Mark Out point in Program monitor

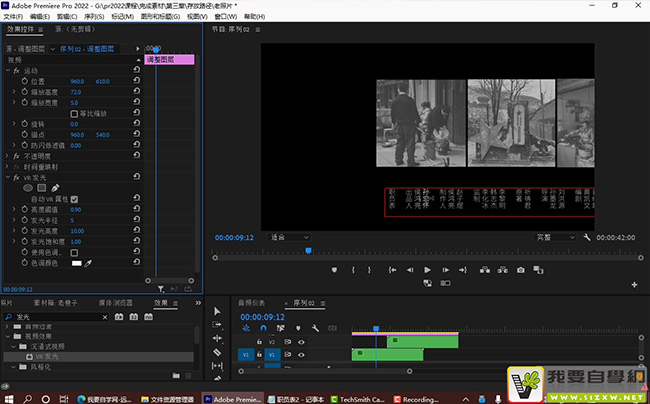(x=369, y=270)
